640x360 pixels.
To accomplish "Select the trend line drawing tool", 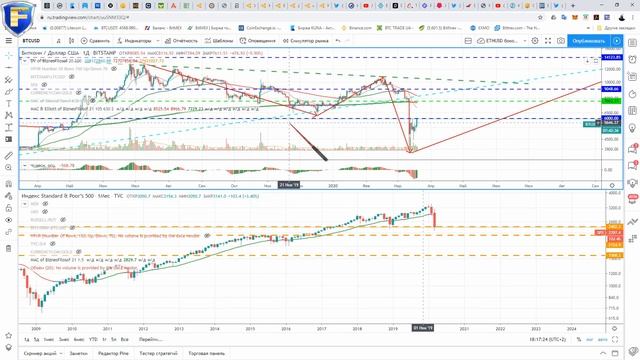I will tap(9, 67).
